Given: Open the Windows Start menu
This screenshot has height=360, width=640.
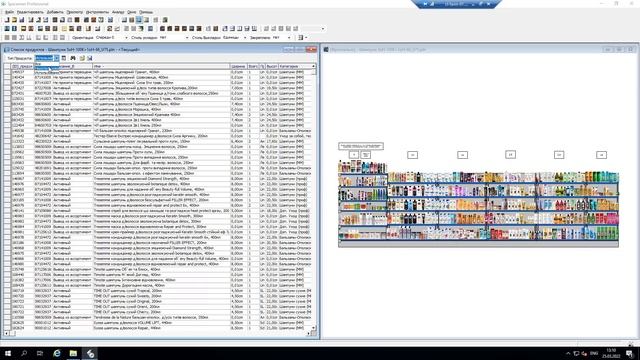Looking at the screenshot, I should click(8, 353).
